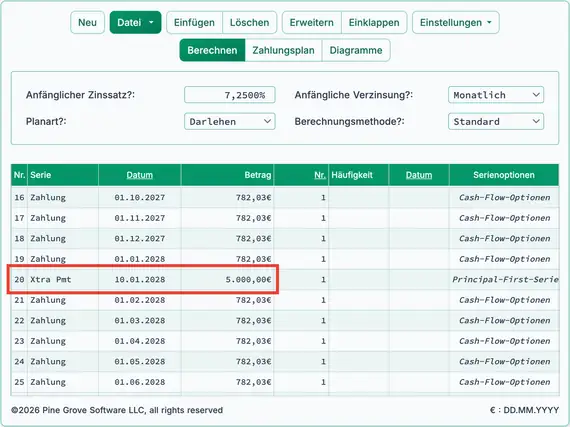Open Cash-Flow-Optionen for row 18
Image resolution: width=570 pixels, height=427 pixels.
coord(504,238)
